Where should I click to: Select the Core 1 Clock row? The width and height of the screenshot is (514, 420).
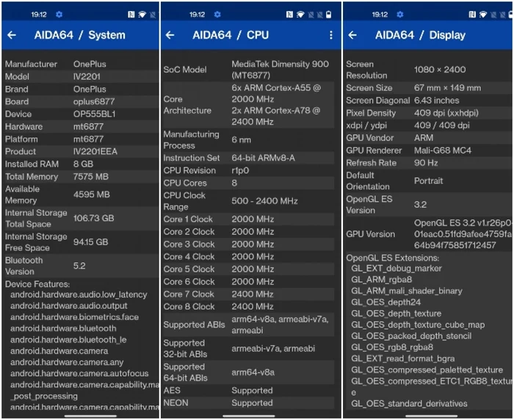248,219
